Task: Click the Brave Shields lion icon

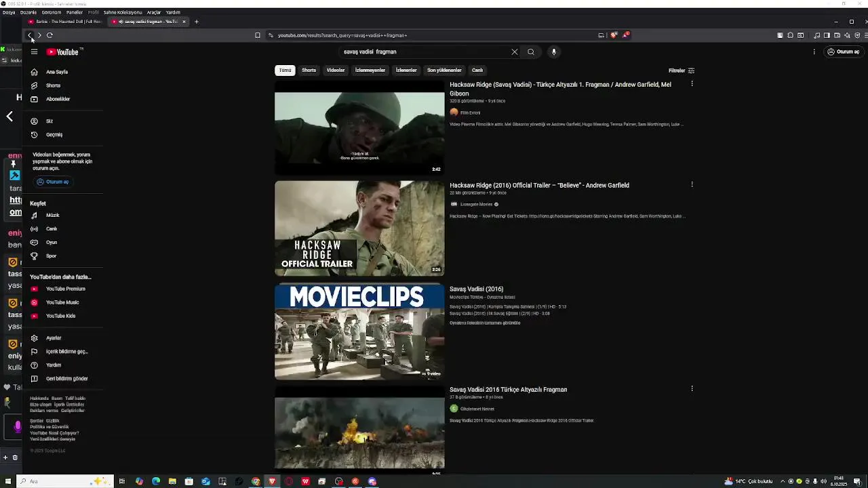Action: [x=614, y=35]
